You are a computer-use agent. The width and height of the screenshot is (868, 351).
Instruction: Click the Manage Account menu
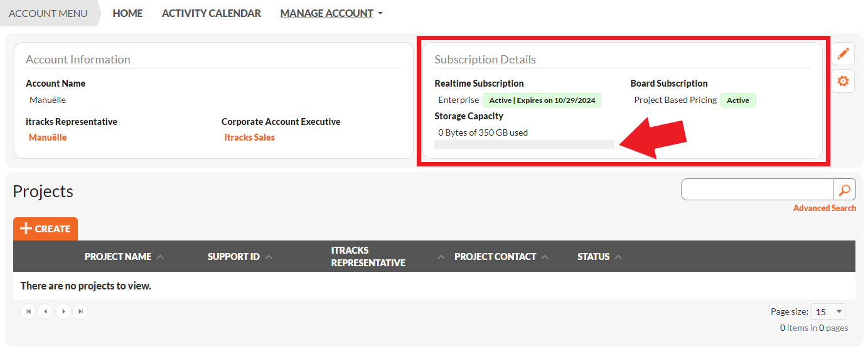[327, 13]
